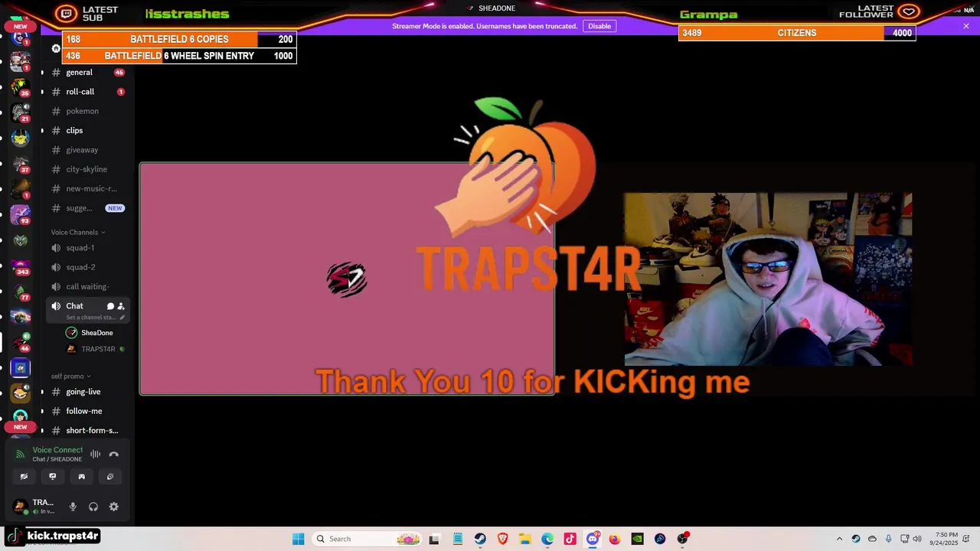Dismiss the streamer mode banner
Screen dimensions: 980x551
(x=966, y=26)
